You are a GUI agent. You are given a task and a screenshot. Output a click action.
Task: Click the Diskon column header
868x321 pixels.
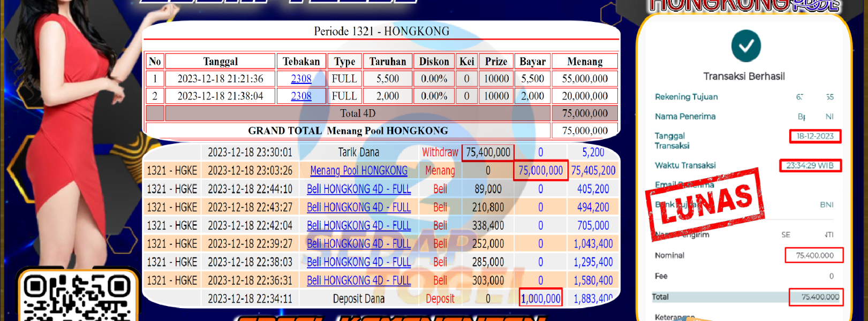[434, 62]
